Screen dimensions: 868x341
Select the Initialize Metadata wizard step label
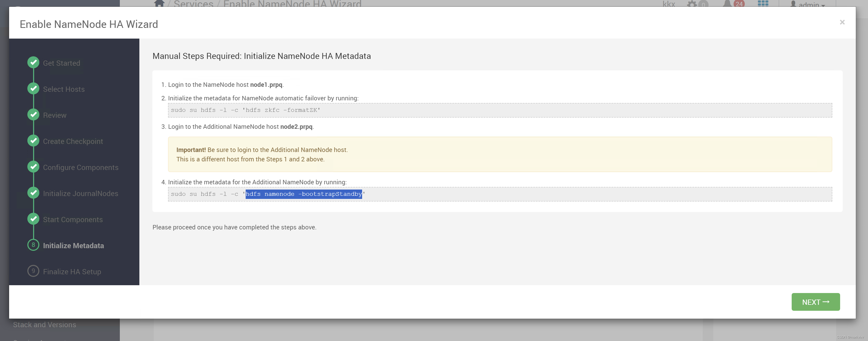[x=73, y=246]
